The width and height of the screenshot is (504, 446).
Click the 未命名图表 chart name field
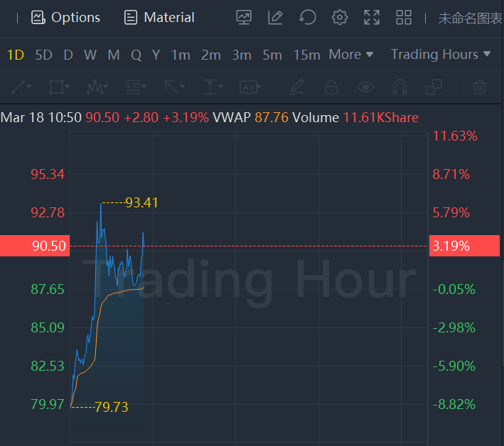tap(471, 18)
